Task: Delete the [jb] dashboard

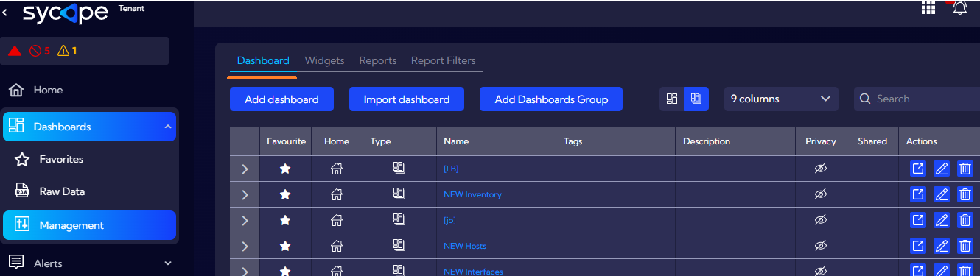Action: click(965, 219)
